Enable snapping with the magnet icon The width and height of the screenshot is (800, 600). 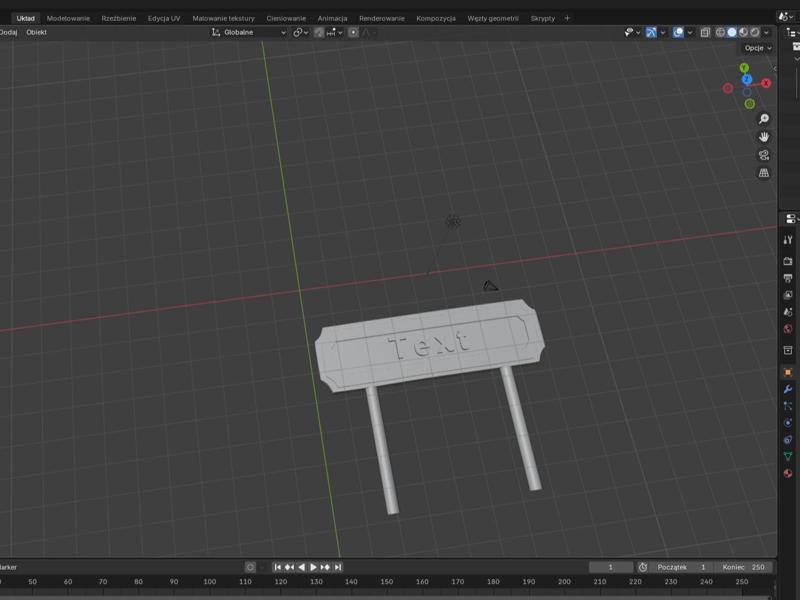coord(319,32)
